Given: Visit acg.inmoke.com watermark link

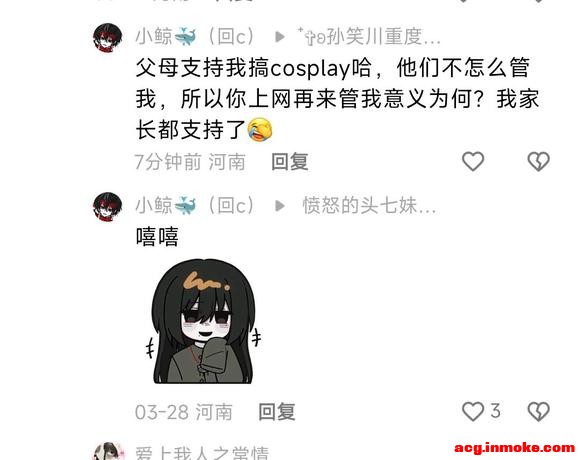Looking at the screenshot, I should click(515, 447).
